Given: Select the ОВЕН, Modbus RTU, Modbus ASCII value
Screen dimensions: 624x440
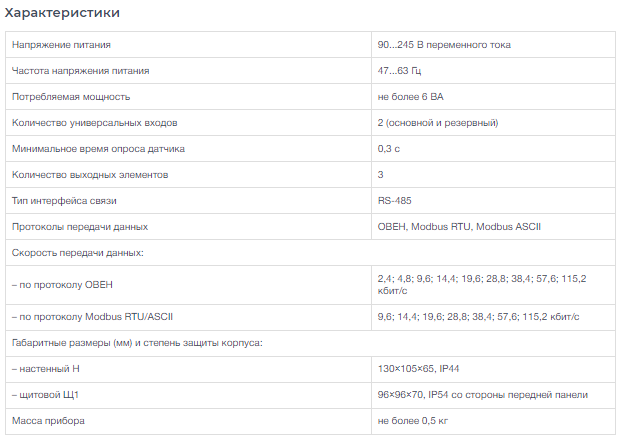Looking at the screenshot, I should point(459,227).
